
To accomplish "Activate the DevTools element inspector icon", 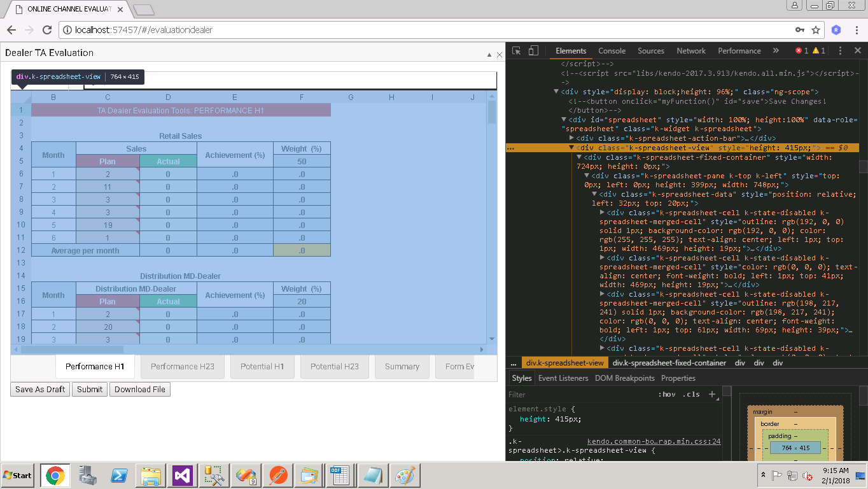I will point(517,51).
